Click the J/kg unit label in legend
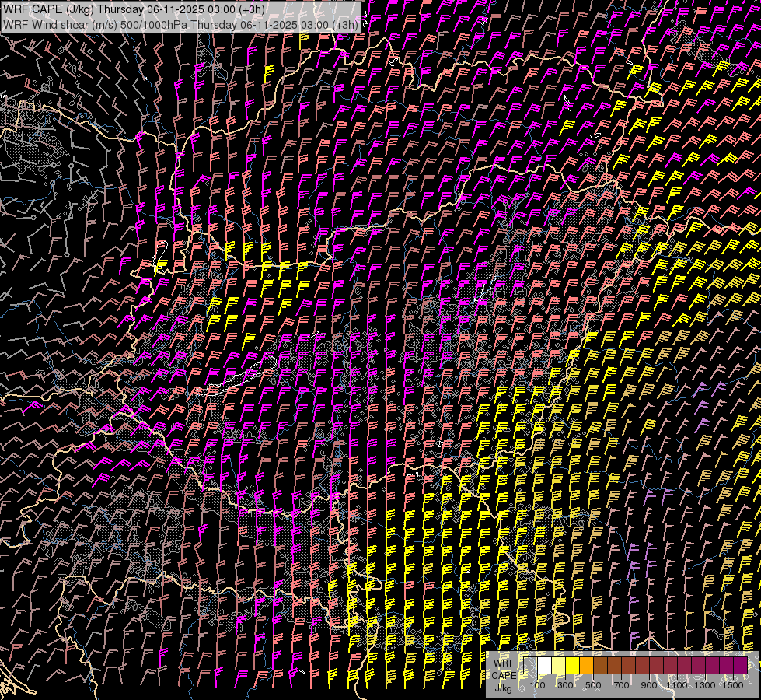Viewport: 761px width, 700px height. [504, 688]
